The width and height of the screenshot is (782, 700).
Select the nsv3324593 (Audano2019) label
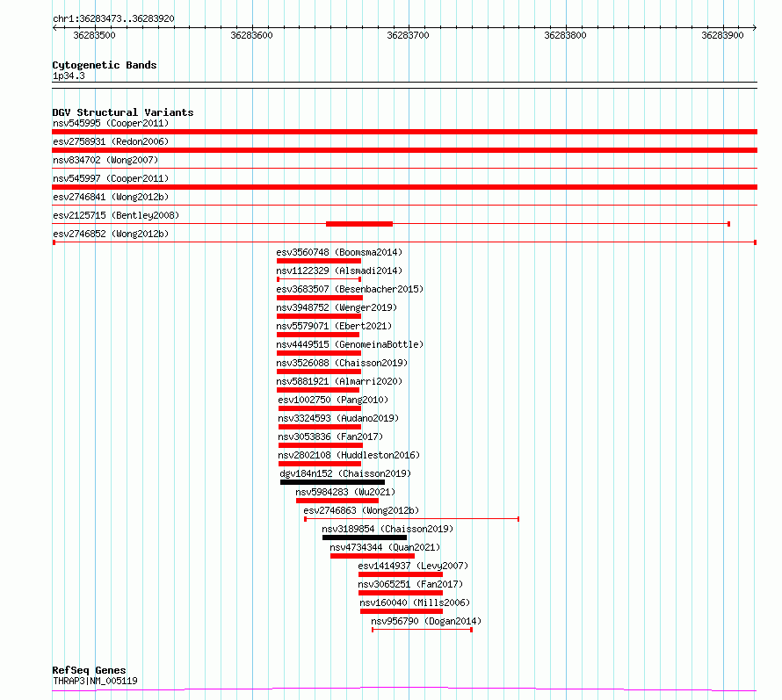pyautogui.click(x=338, y=418)
